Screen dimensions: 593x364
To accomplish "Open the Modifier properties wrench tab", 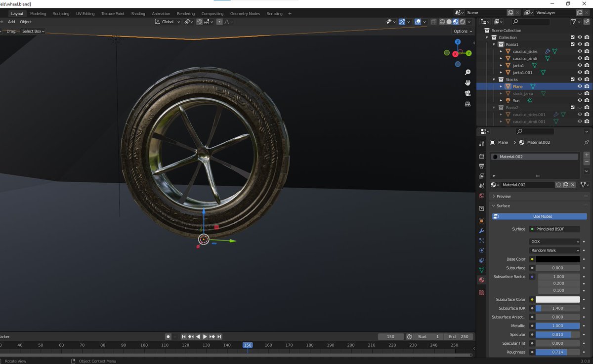I will [482, 231].
